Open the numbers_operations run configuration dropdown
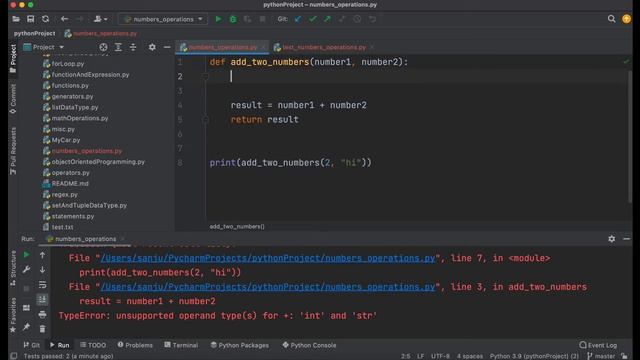The image size is (640, 360). (x=162, y=19)
